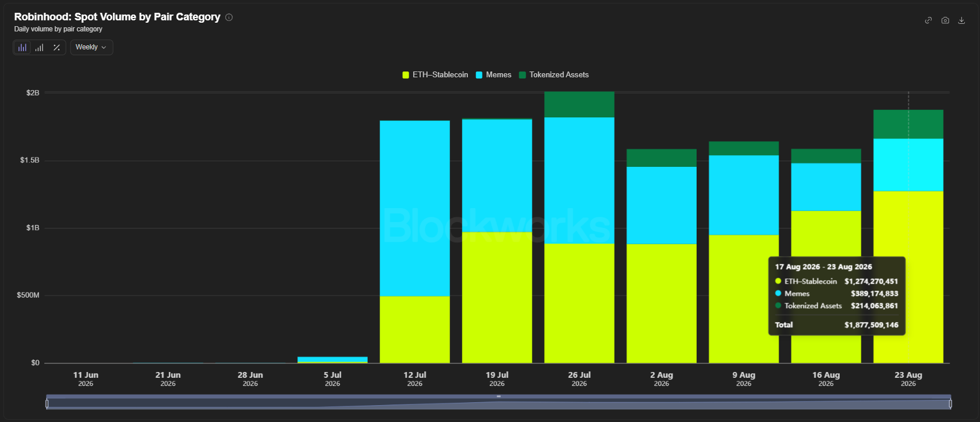Click the $1B y-axis label
980x422 pixels.
pyautogui.click(x=33, y=228)
